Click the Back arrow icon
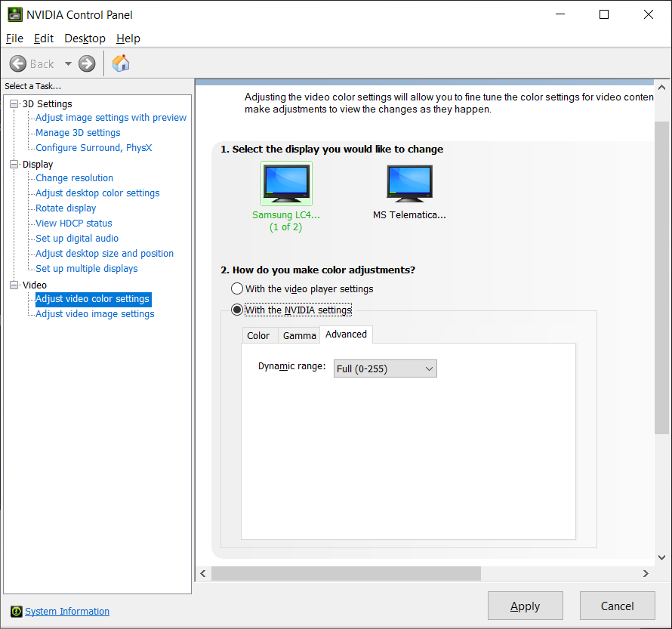 (x=18, y=64)
